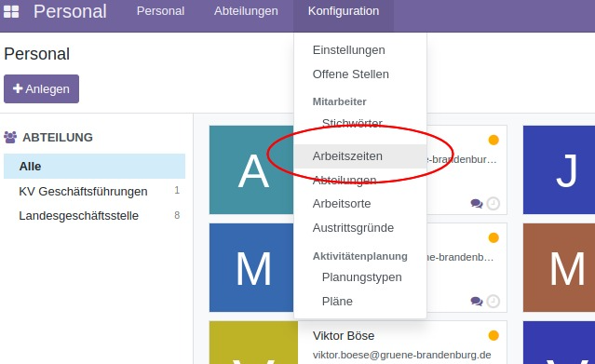Image resolution: width=595 pixels, height=364 pixels.
Task: Open activity clock on second-row employee card
Action: (x=493, y=302)
